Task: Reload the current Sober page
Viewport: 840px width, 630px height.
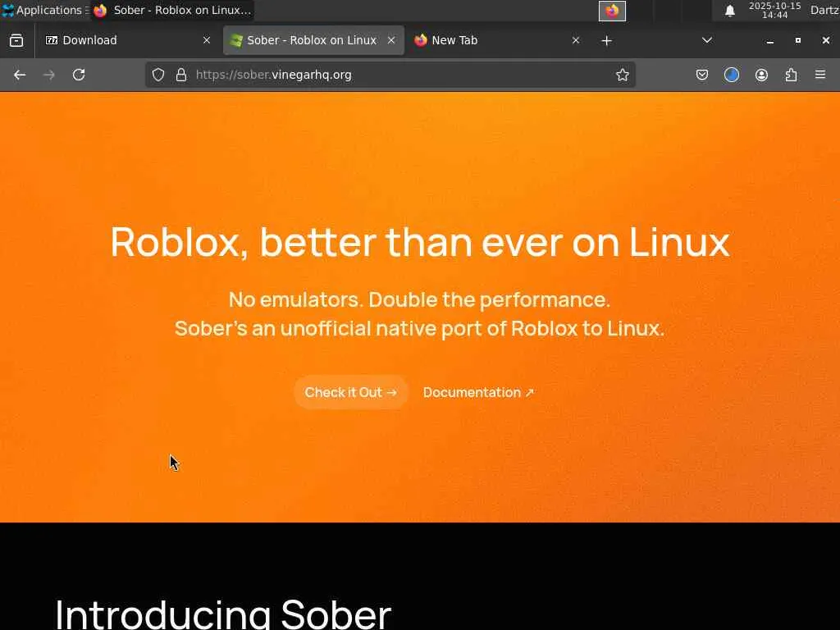Action: tap(79, 75)
